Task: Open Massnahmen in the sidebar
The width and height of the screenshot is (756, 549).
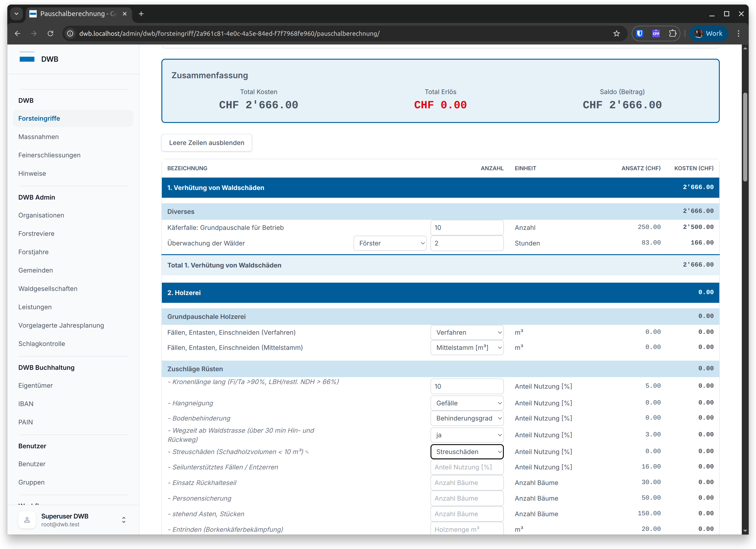Action: pyautogui.click(x=39, y=137)
